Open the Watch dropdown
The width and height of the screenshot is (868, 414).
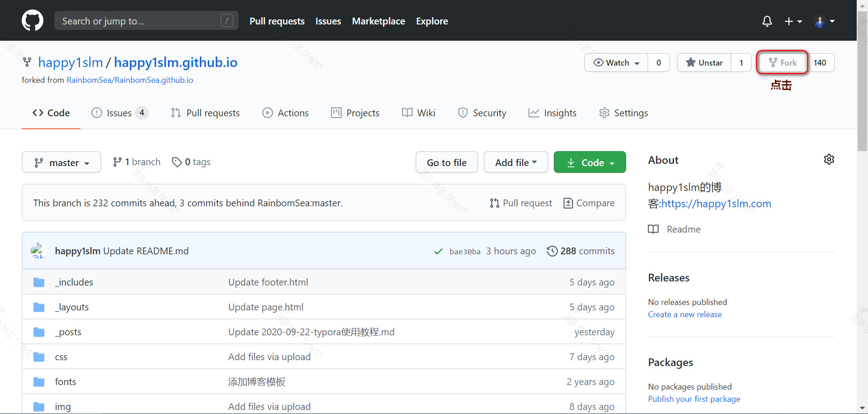click(x=616, y=62)
